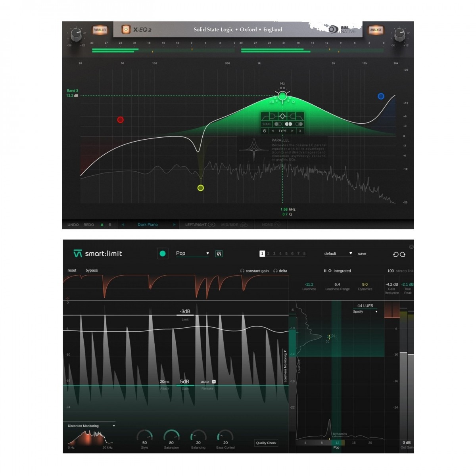This screenshot has width=476, height=476.
Task: Click the undo arrow icon in smart:limit
Action: [395, 254]
